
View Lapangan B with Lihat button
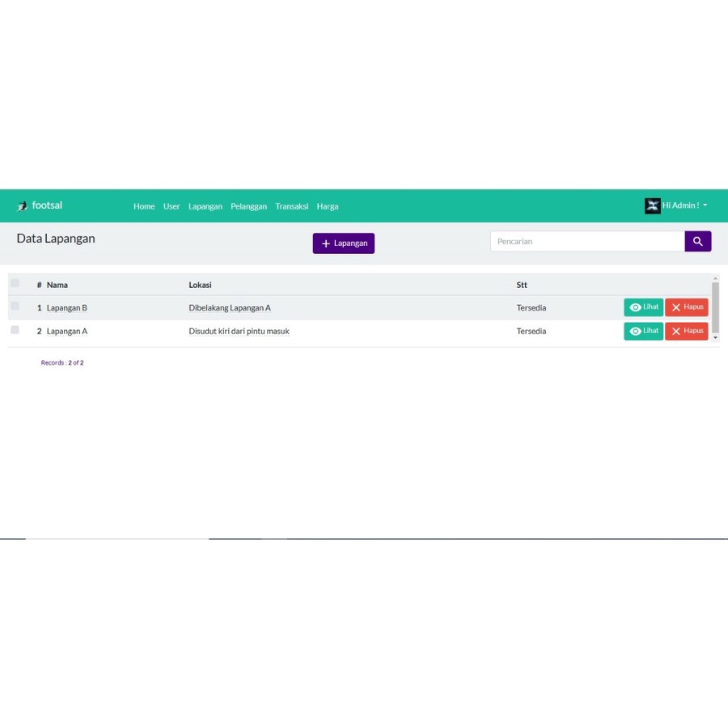pyautogui.click(x=644, y=307)
